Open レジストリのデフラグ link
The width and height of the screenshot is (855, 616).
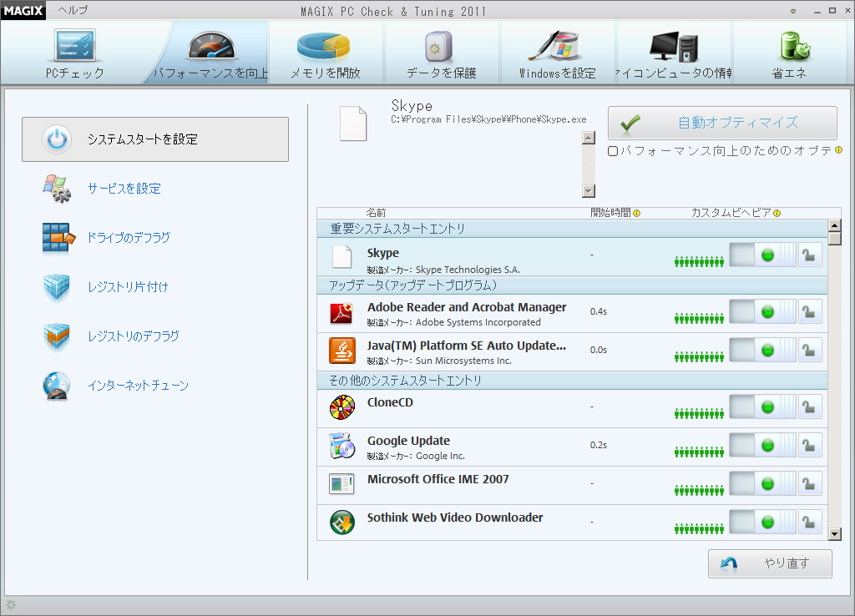(134, 336)
